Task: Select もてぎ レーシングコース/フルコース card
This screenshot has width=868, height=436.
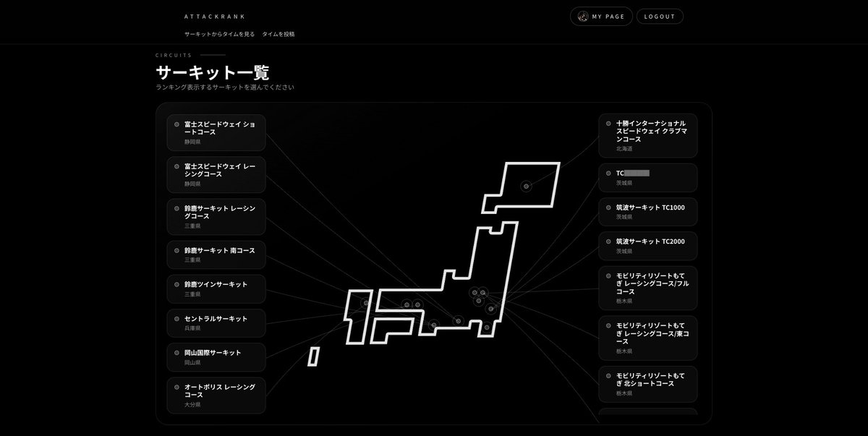Action: click(648, 288)
